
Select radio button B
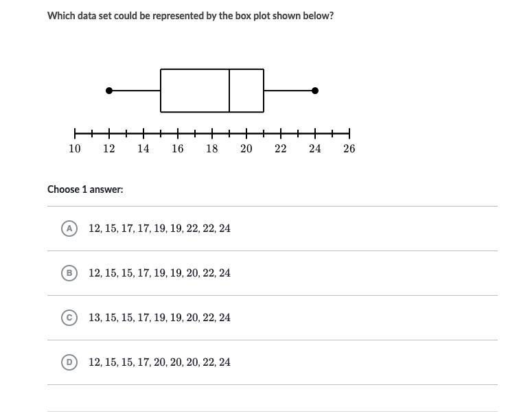[68, 273]
